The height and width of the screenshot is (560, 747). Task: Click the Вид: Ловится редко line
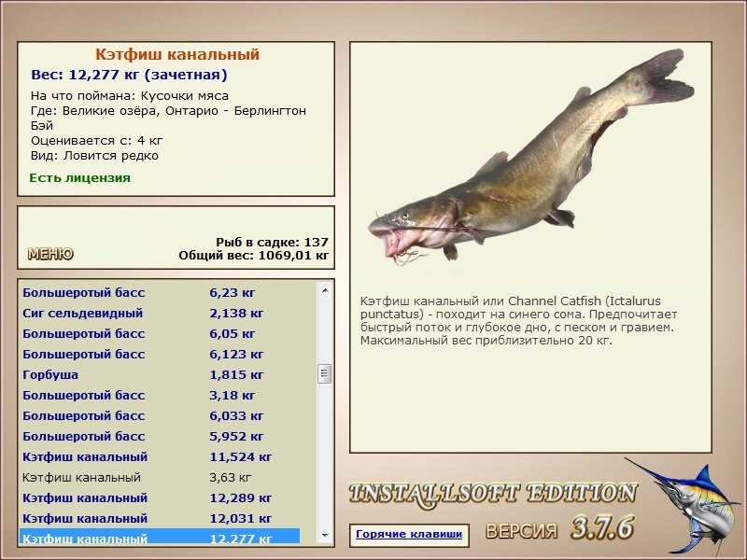[x=94, y=156]
